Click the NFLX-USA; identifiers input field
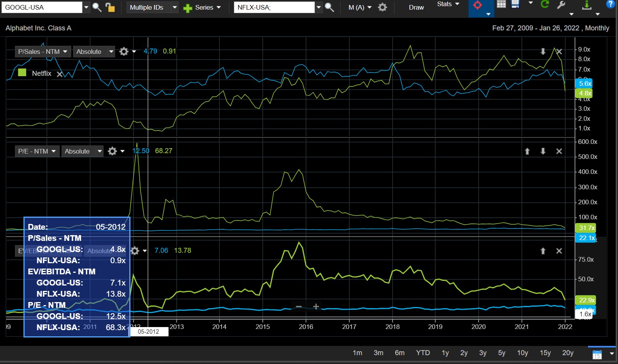 pos(274,7)
